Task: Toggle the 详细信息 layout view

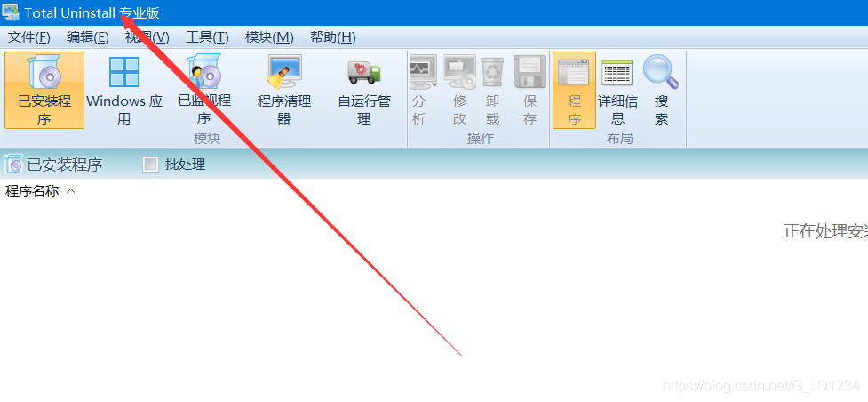Action: click(617, 91)
